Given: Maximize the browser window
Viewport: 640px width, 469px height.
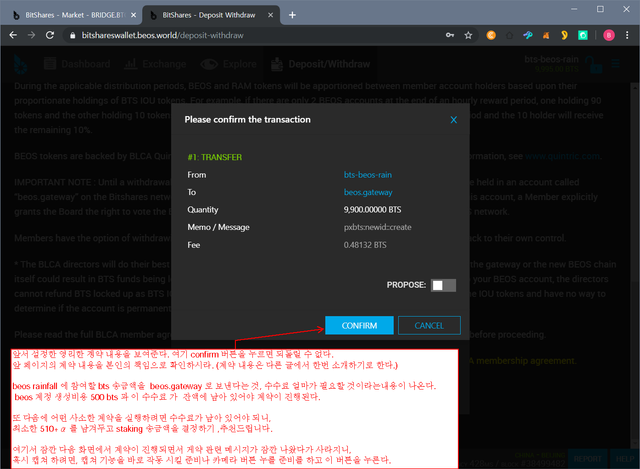Looking at the screenshot, I should [600, 9].
